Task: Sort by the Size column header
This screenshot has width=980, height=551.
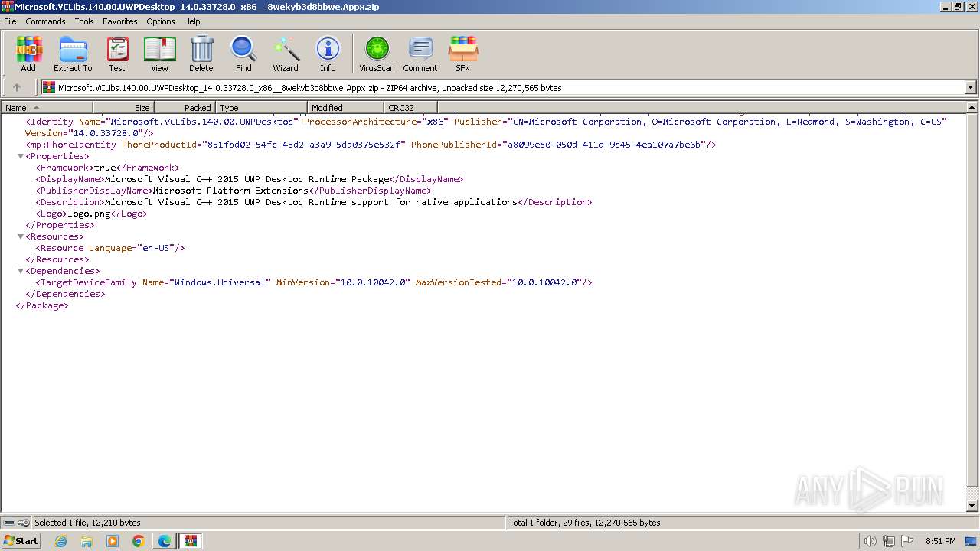Action: [123, 108]
